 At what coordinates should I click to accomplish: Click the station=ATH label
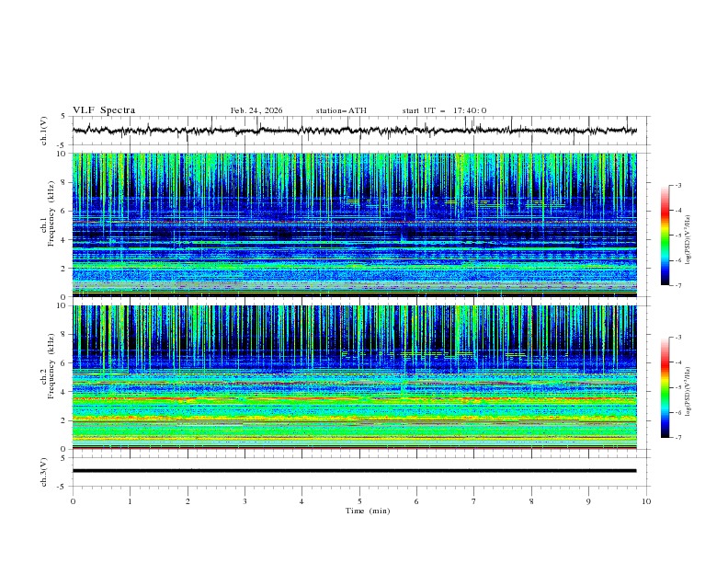click(341, 110)
